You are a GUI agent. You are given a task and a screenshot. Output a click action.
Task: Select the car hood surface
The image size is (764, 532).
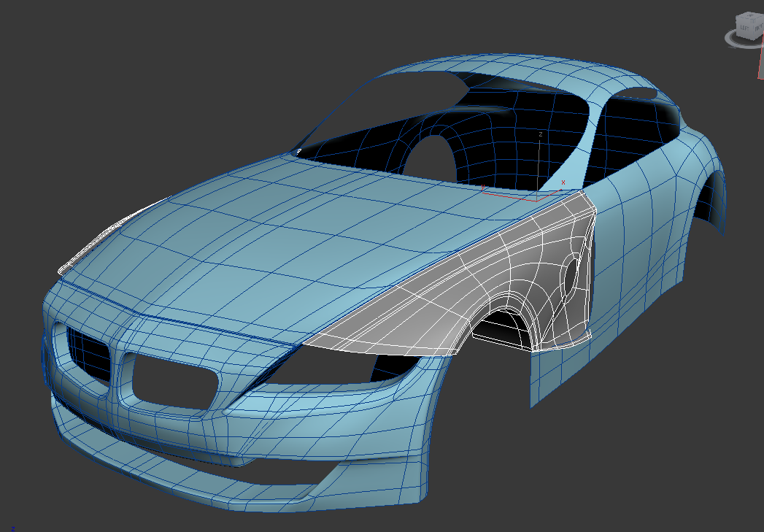click(293, 234)
